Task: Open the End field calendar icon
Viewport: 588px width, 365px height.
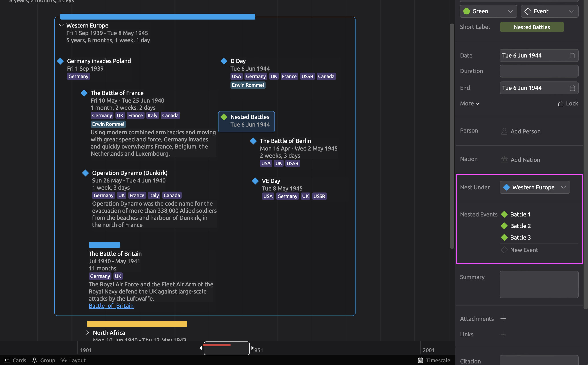Action: (572, 88)
